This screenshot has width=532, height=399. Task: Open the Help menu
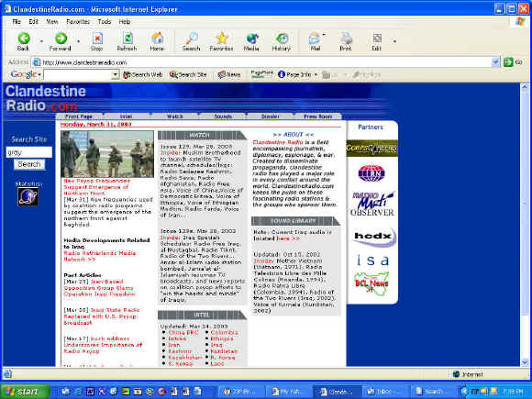[x=125, y=22]
